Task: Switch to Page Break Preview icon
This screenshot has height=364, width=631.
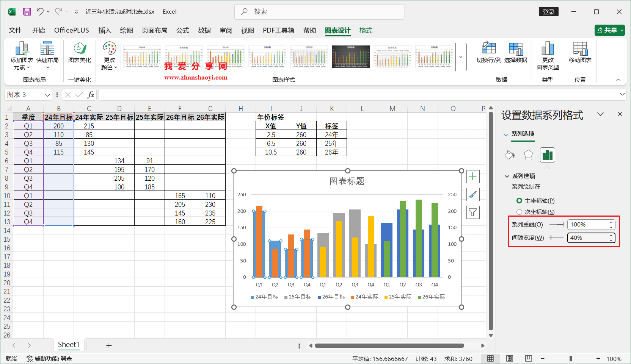Action: coord(529,359)
